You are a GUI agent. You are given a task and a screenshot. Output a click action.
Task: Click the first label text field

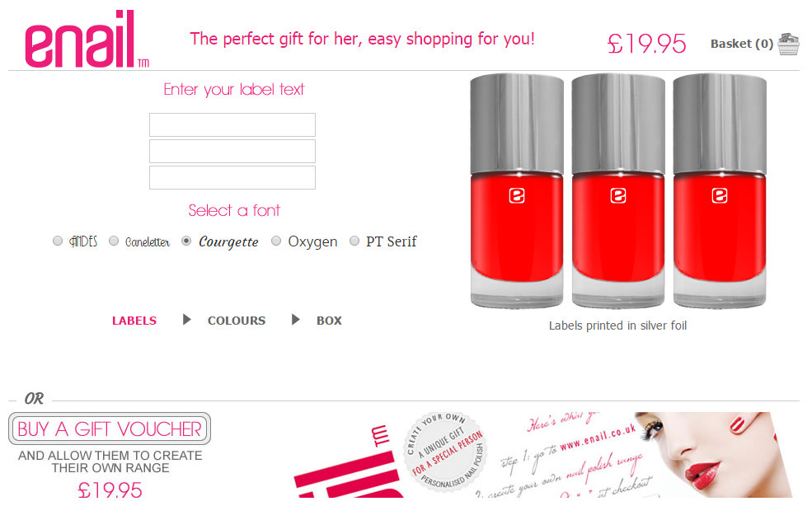(x=232, y=124)
